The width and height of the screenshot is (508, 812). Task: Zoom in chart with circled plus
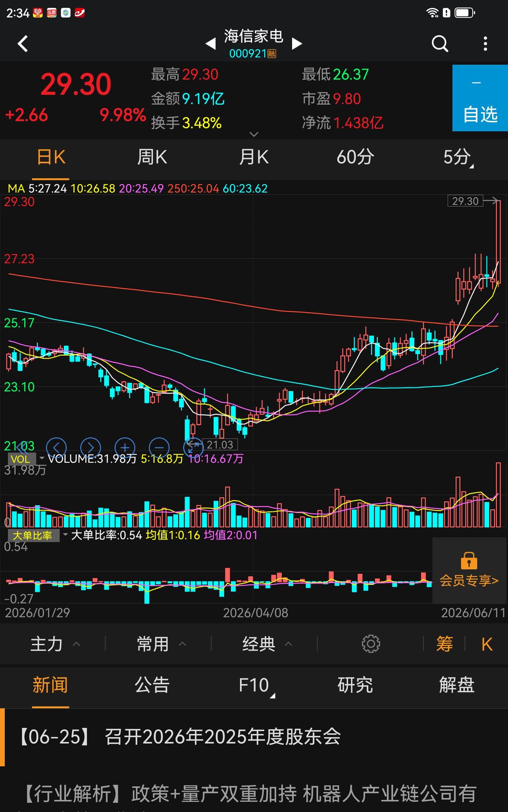(125, 447)
